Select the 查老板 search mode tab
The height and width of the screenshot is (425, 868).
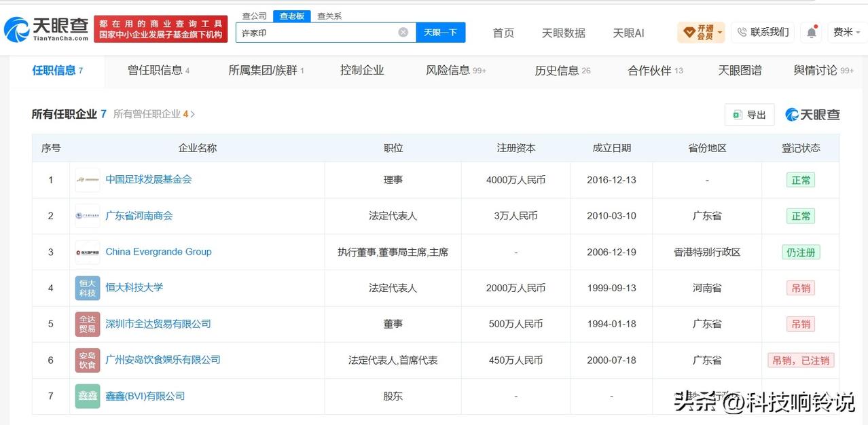coord(292,16)
